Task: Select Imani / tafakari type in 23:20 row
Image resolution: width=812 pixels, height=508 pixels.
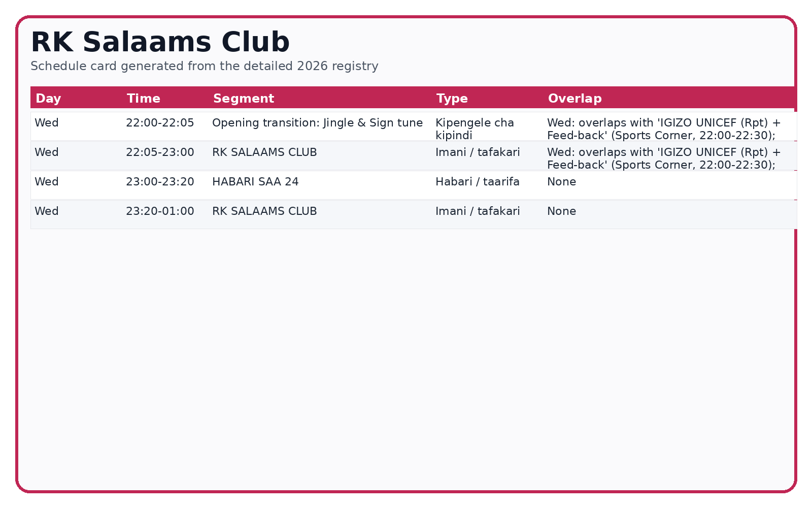Action: [x=478, y=211]
